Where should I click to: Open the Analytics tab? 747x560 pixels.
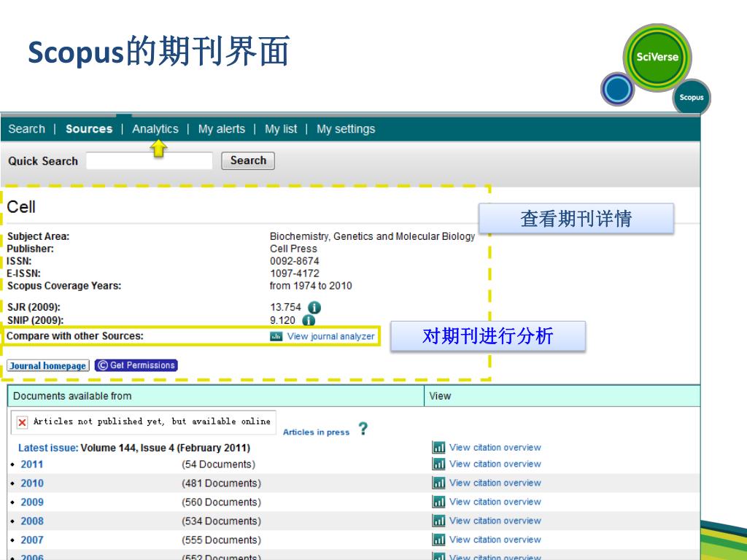coord(155,129)
